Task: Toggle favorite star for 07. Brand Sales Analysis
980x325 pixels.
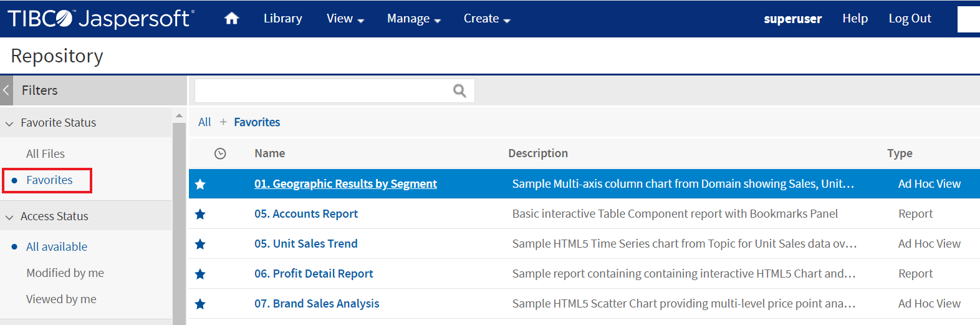Action: pyautogui.click(x=200, y=304)
